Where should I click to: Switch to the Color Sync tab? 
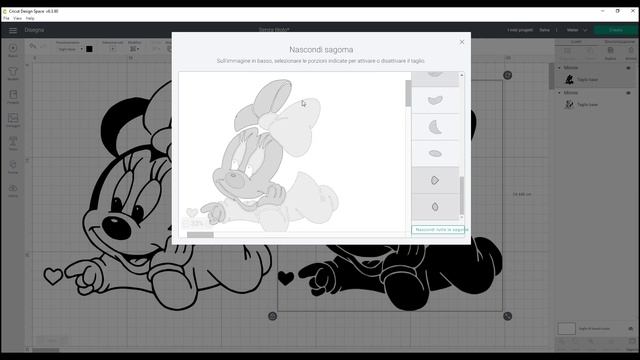(x=619, y=42)
